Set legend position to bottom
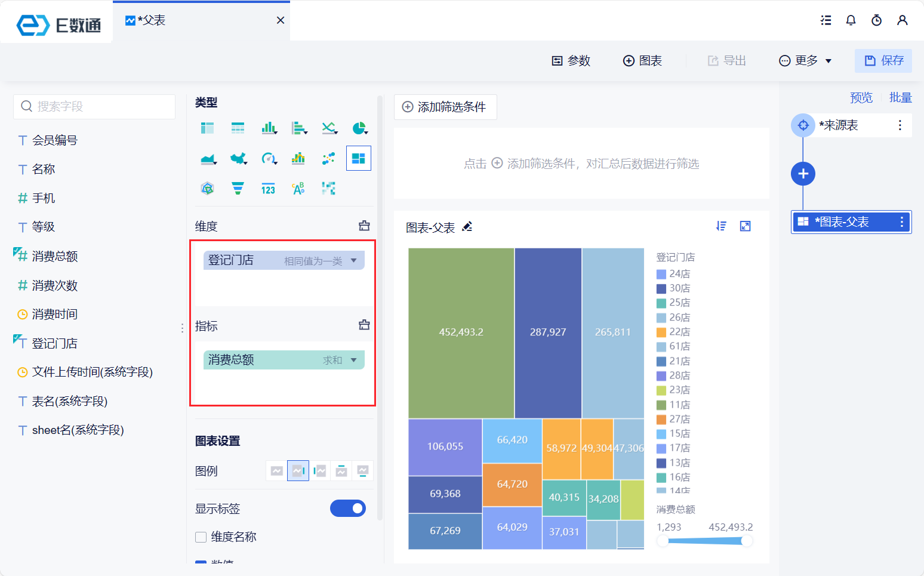Screen dimensions: 924x576 pyautogui.click(x=363, y=471)
